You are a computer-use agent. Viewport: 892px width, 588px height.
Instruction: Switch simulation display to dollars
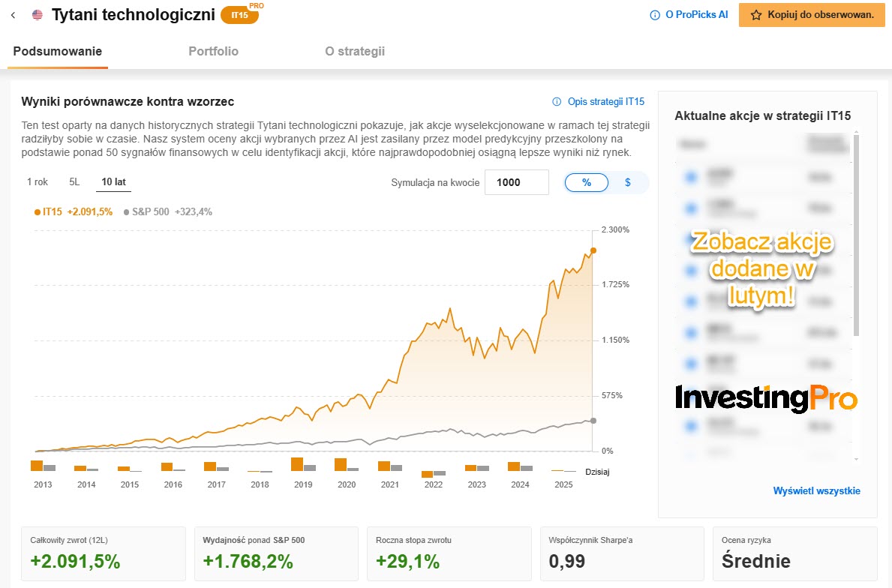pos(628,182)
